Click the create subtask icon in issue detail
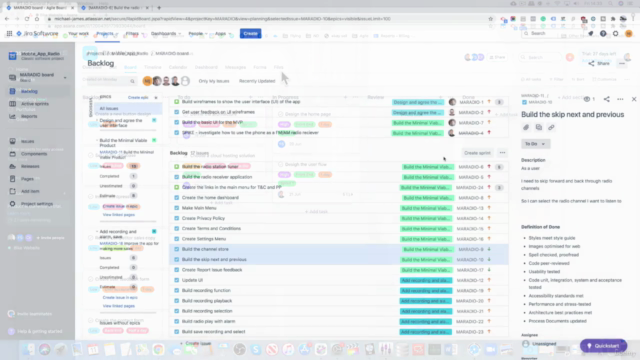Image resolution: width=640 pixels, height=360 pixels. pos(539,127)
